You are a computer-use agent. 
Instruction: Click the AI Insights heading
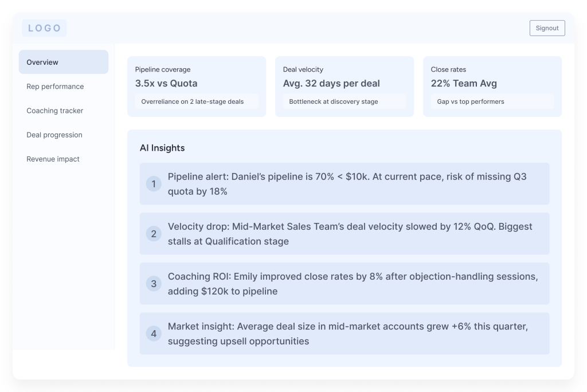(x=162, y=148)
